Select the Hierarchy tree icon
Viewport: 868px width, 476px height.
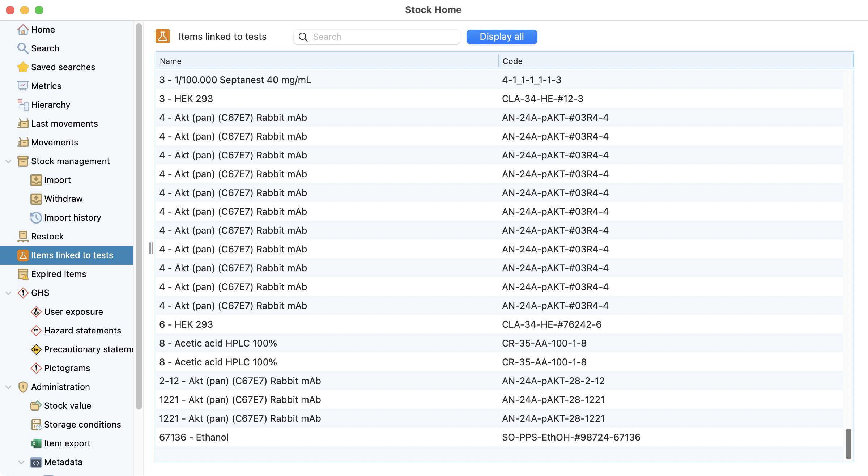pyautogui.click(x=23, y=105)
